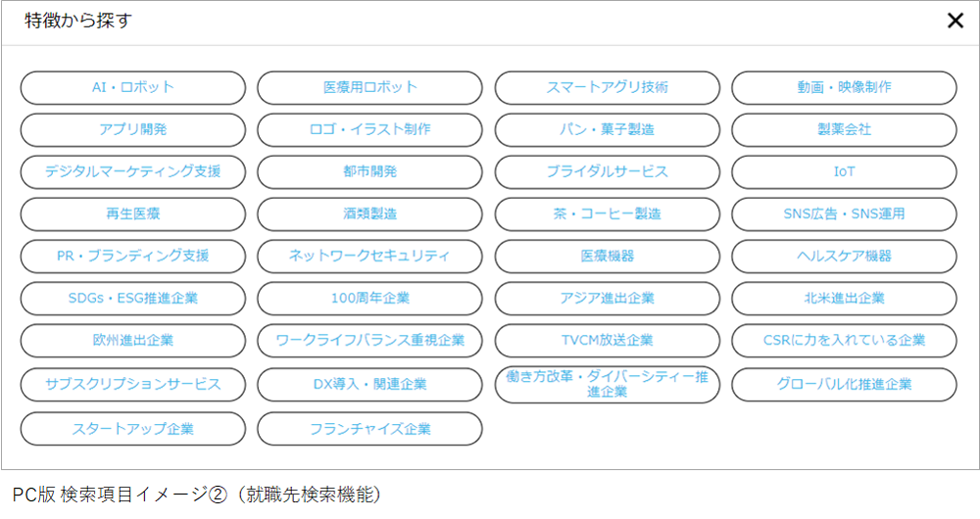Choose the フランチャイズ企業 tag

[369, 429]
